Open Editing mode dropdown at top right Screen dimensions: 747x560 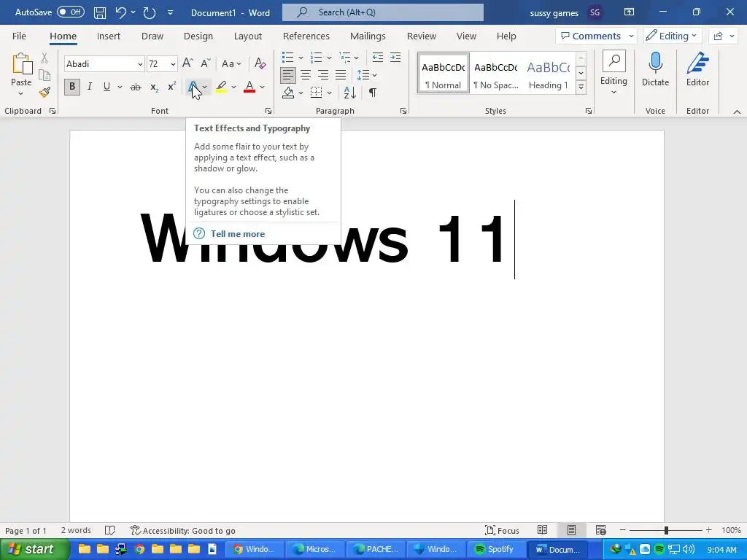[x=671, y=36]
